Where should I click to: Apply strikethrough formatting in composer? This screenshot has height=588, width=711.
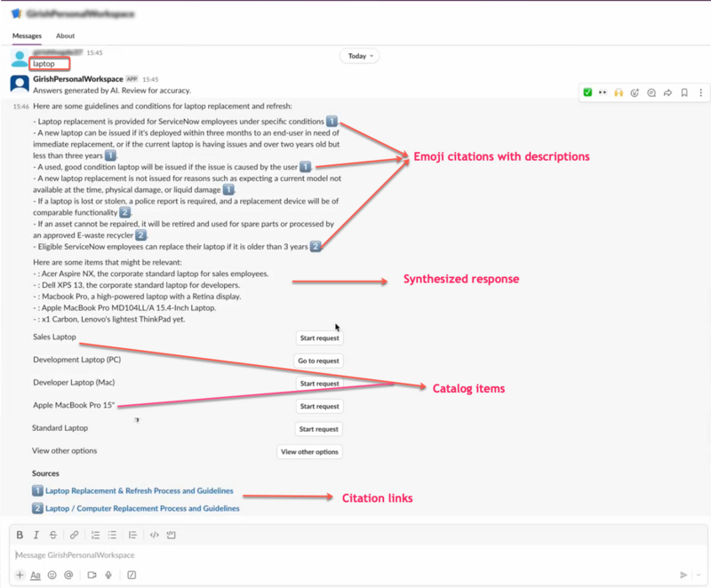pos(53,535)
